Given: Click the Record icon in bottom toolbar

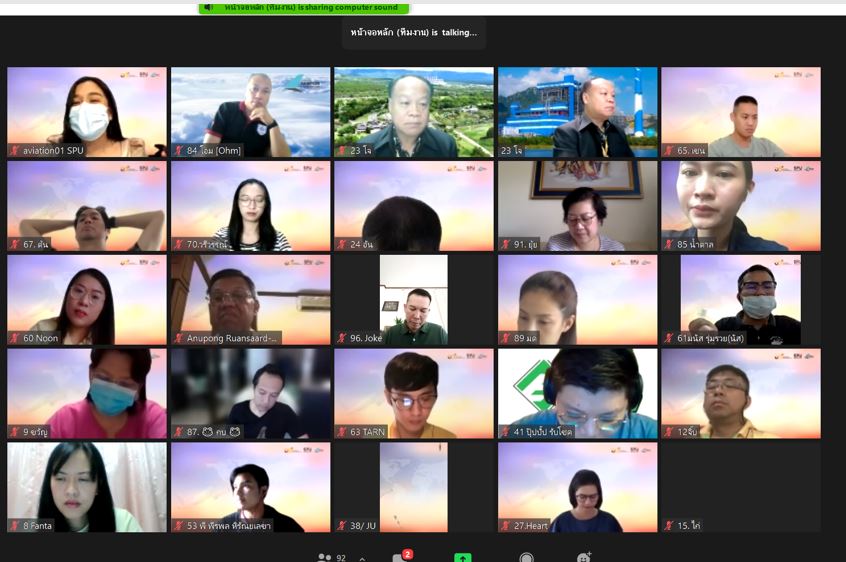Looking at the screenshot, I should [x=526, y=558].
